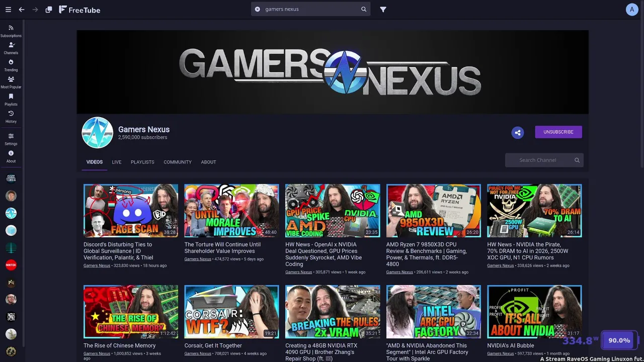Open the profile selector avatar A

coord(632,9)
